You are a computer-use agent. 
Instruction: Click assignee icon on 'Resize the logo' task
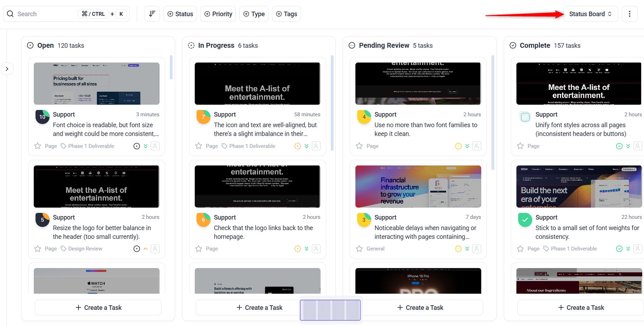click(x=155, y=249)
